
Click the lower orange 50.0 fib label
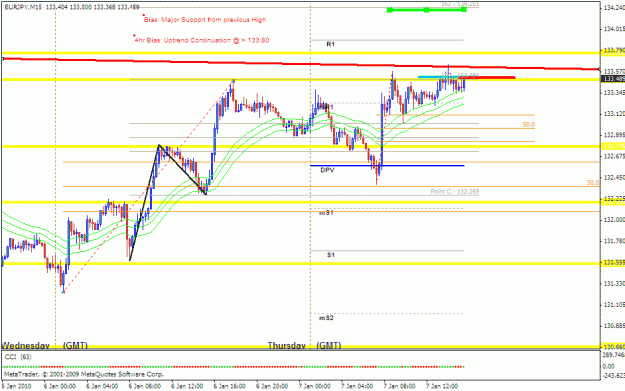click(x=593, y=183)
